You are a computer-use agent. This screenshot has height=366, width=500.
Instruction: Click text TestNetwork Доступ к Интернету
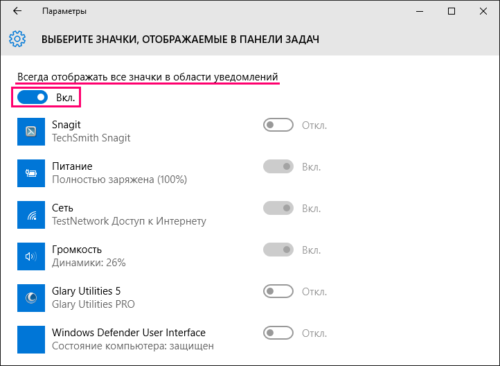click(x=129, y=221)
